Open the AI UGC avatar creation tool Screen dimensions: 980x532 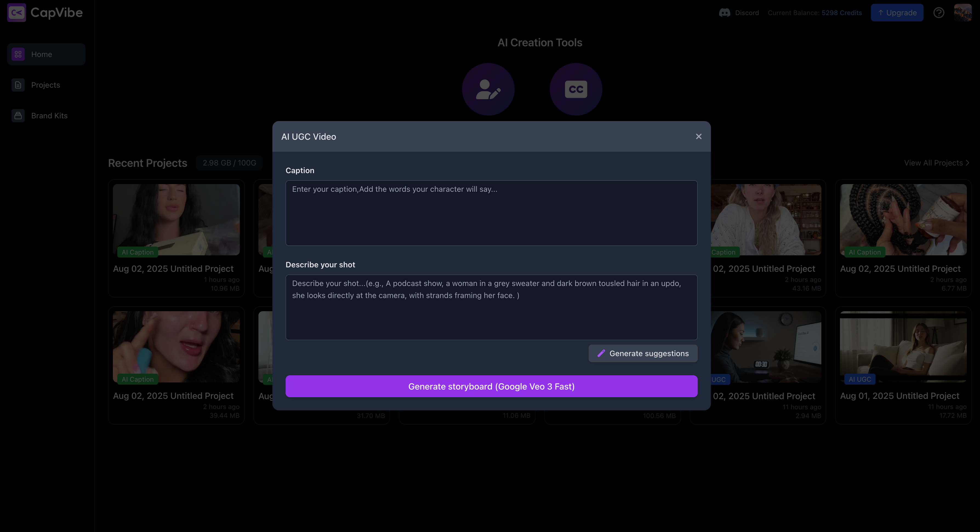pos(488,88)
